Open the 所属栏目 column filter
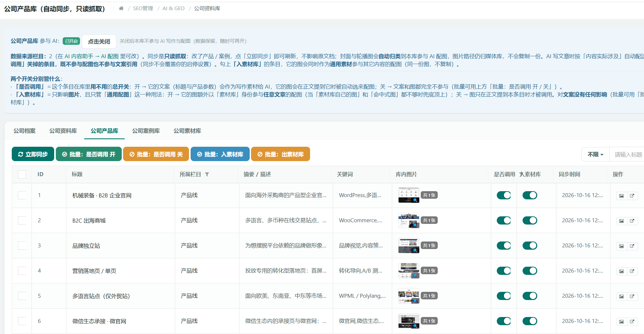 [207, 175]
